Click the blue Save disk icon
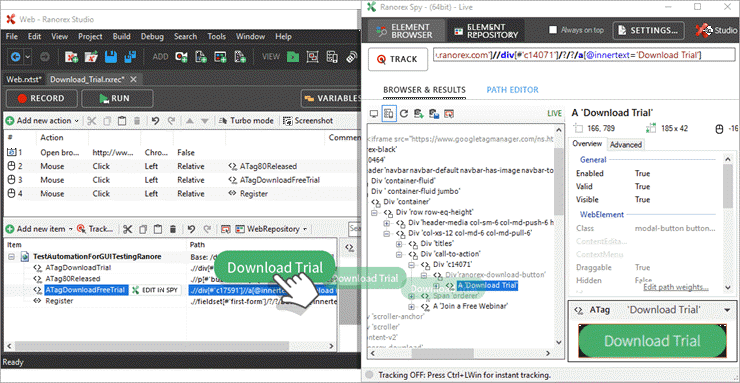The height and width of the screenshot is (383, 740). (111, 57)
